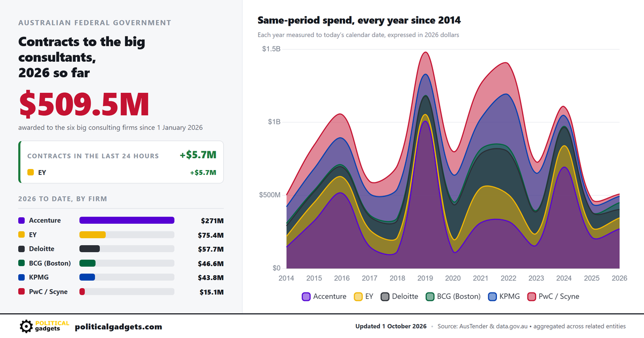Click the Updated 1 October 2026 text
The image size is (644, 338).
[x=391, y=327]
